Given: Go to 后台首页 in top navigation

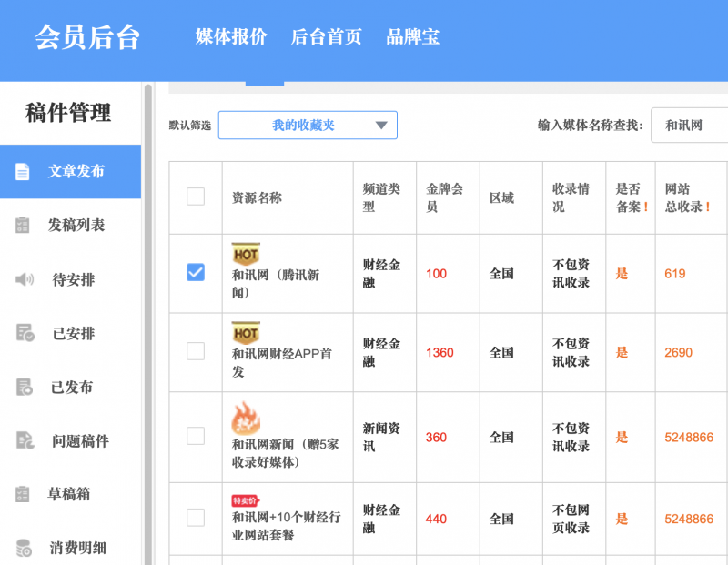Looking at the screenshot, I should click(326, 36).
